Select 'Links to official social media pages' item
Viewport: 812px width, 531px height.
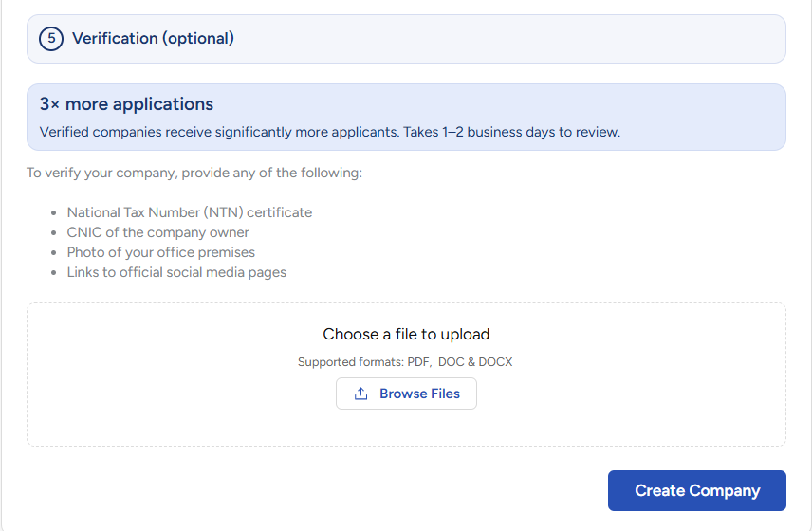(x=176, y=272)
